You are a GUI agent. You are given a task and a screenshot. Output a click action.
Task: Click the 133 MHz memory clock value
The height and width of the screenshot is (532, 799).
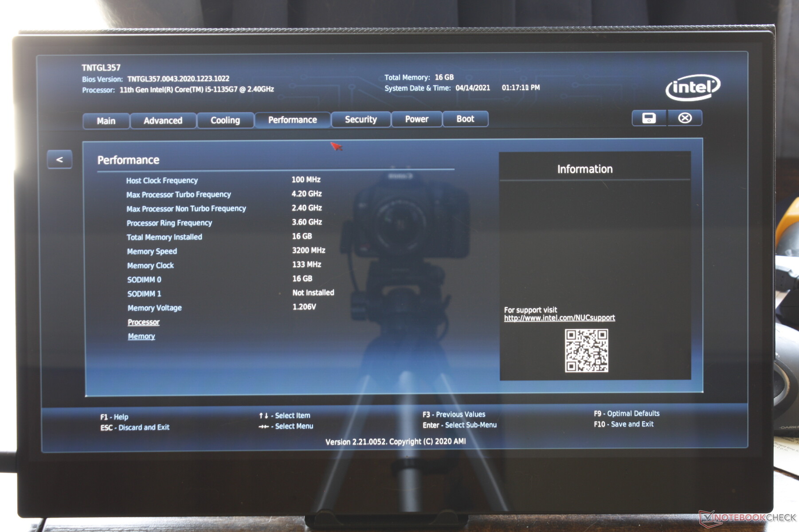pyautogui.click(x=307, y=265)
